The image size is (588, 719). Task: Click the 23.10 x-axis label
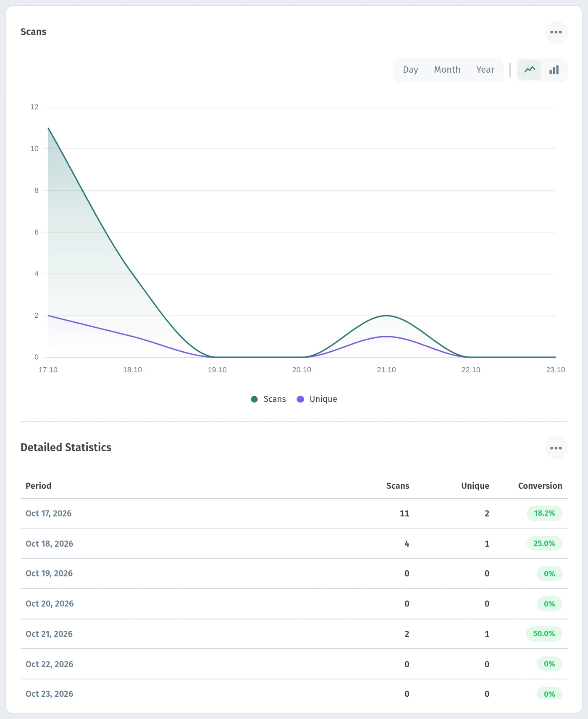(555, 370)
